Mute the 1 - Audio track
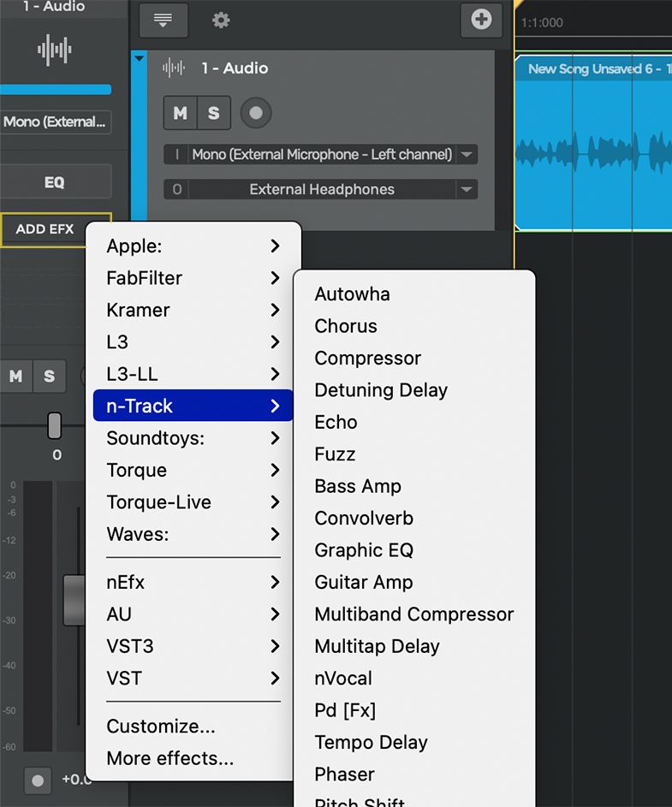 (181, 113)
